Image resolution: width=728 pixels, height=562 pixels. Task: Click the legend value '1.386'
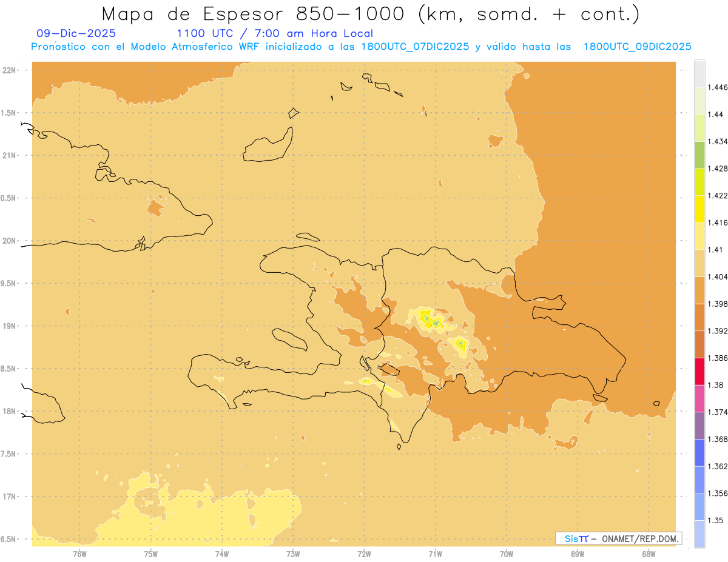(x=718, y=358)
